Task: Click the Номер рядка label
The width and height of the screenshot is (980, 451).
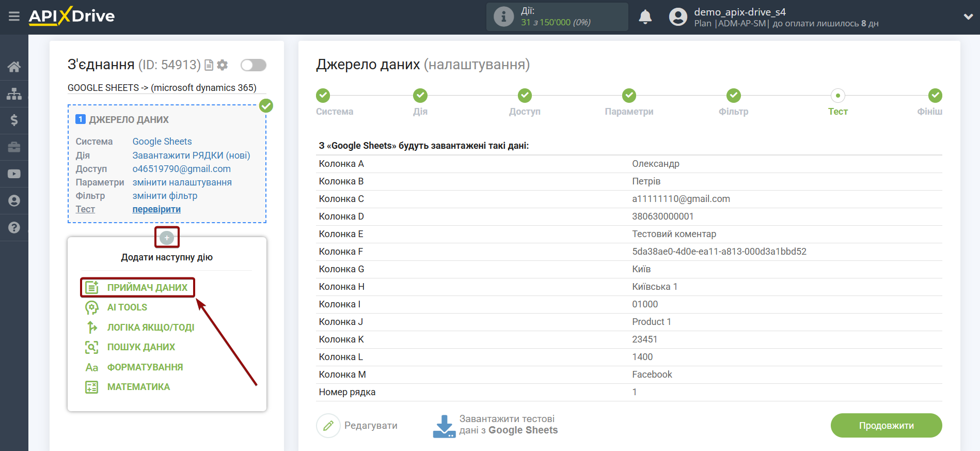Action: (347, 392)
